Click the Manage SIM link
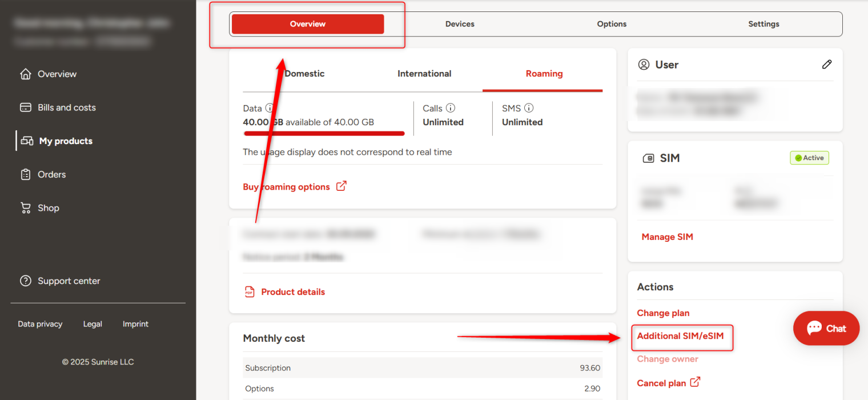Viewport: 868px width, 400px height. tap(667, 237)
